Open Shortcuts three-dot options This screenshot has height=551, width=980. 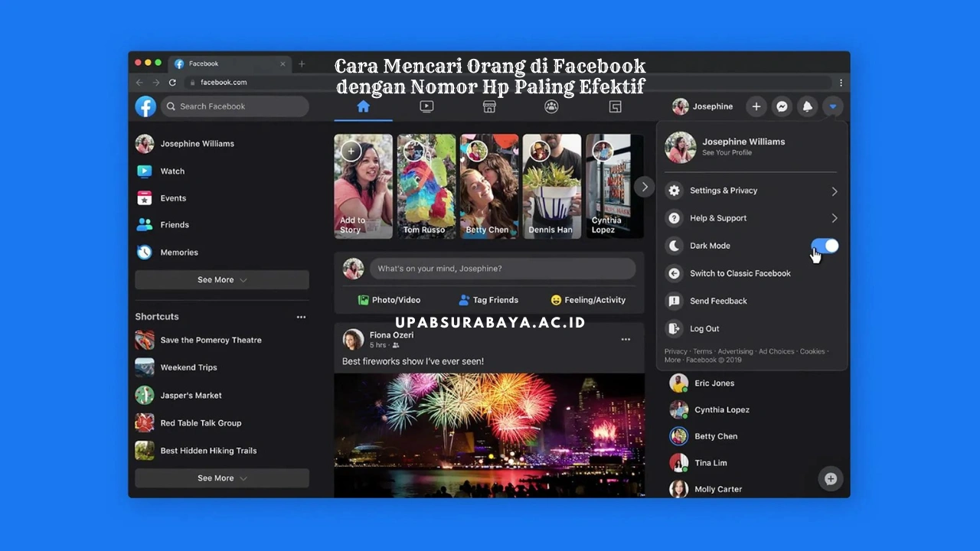tap(301, 317)
